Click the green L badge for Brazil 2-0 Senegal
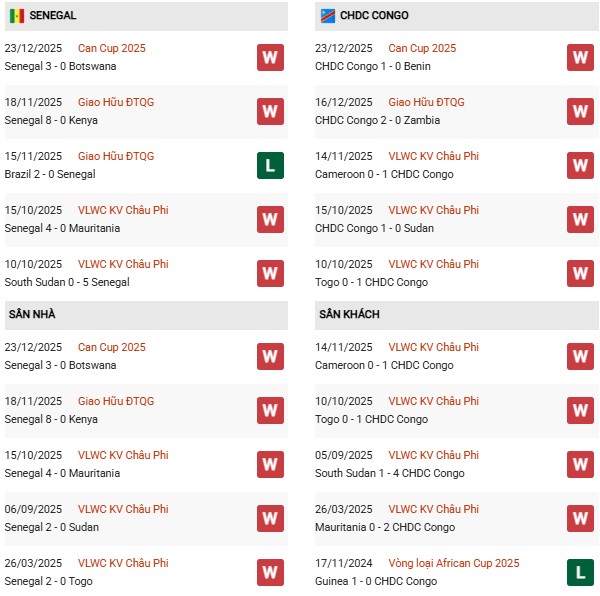600x596 pixels. pyautogui.click(x=270, y=165)
